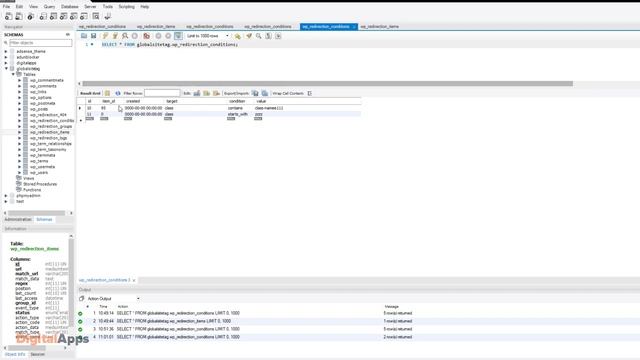Screen dimensions: 640x360
Task: Beautify the query with the broom icon
Action: [249, 36]
